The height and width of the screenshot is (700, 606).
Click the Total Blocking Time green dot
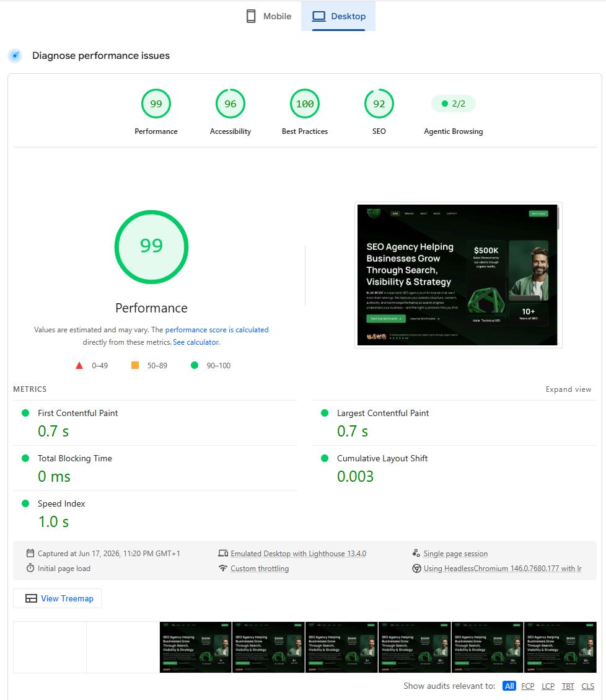25,458
